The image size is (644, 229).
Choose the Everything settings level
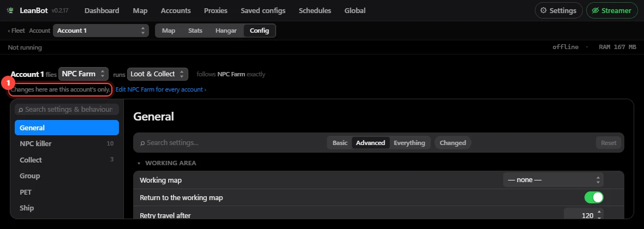pyautogui.click(x=409, y=143)
